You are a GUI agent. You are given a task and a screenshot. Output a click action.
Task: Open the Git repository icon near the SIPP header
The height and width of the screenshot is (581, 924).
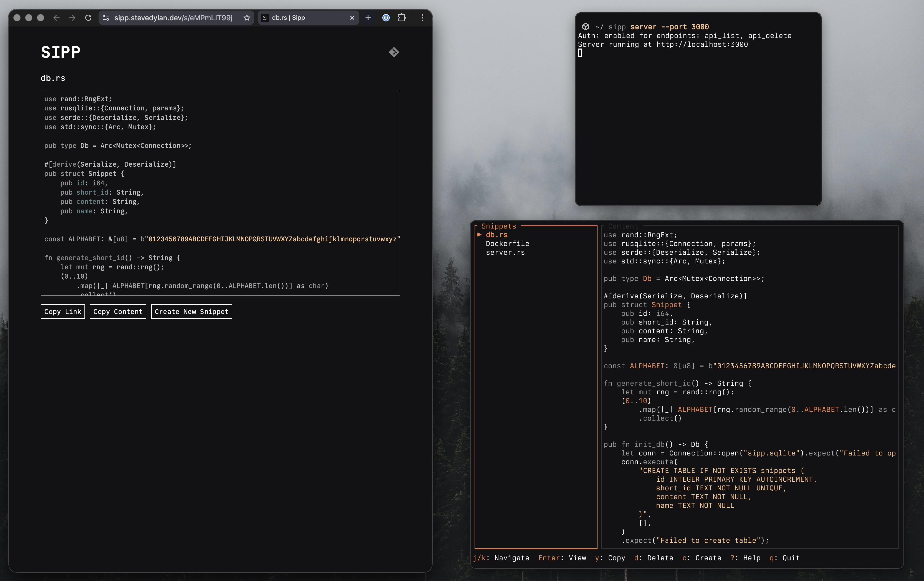tap(394, 52)
